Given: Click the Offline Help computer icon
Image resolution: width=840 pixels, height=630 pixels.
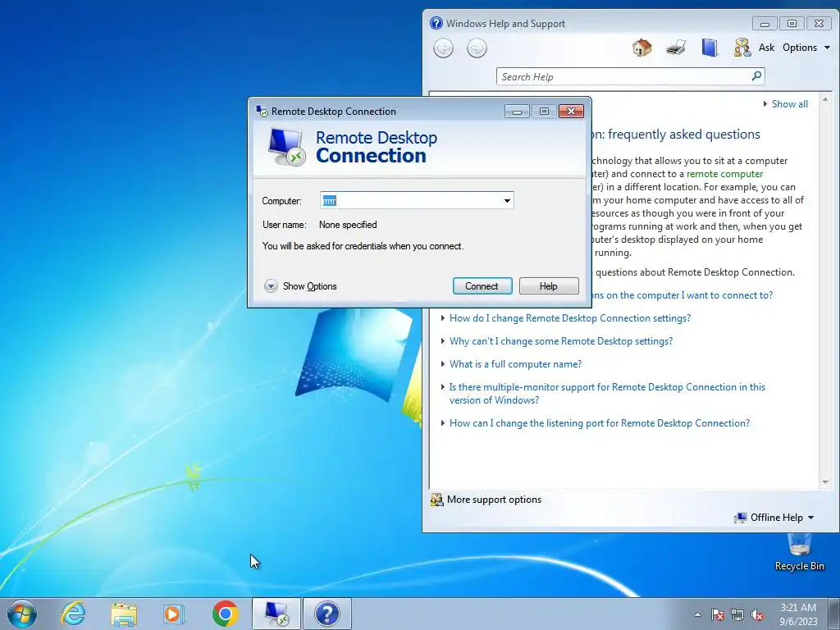Looking at the screenshot, I should click(x=741, y=518).
